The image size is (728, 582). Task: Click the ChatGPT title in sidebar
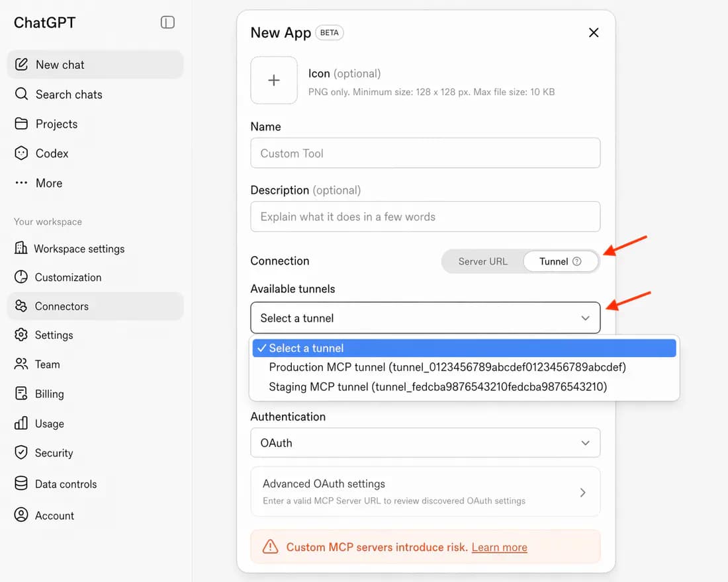44,22
